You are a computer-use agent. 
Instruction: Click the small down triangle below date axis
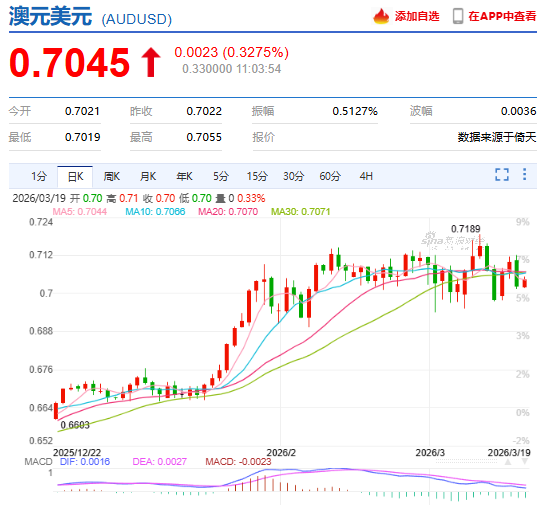pyautogui.click(x=524, y=462)
